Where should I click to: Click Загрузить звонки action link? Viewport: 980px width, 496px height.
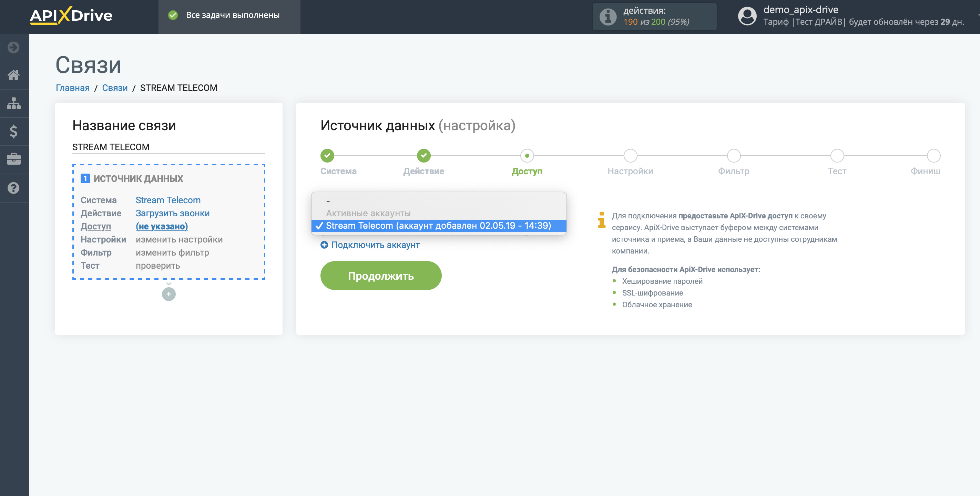[x=173, y=214]
